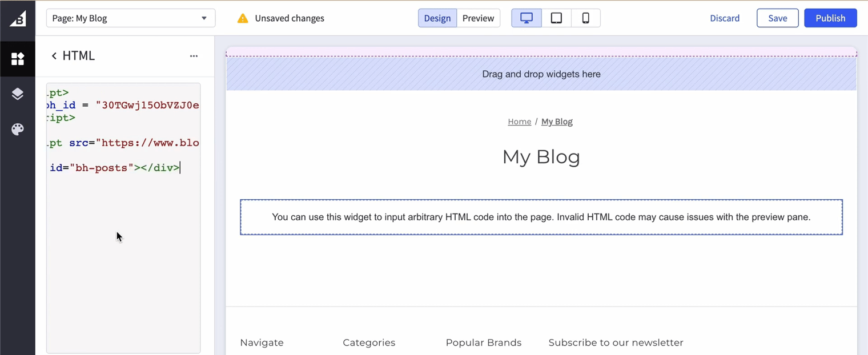Click the back chevron beside HTML
The height and width of the screenshot is (355, 868).
(53, 55)
